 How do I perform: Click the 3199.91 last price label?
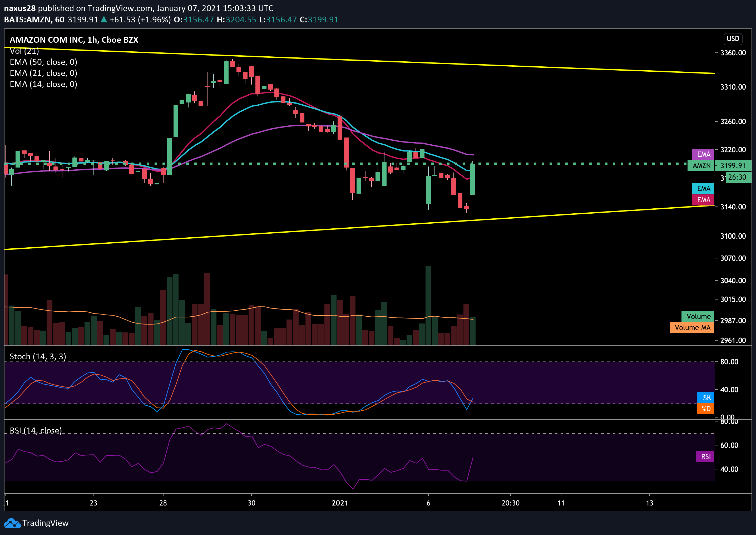[733, 166]
